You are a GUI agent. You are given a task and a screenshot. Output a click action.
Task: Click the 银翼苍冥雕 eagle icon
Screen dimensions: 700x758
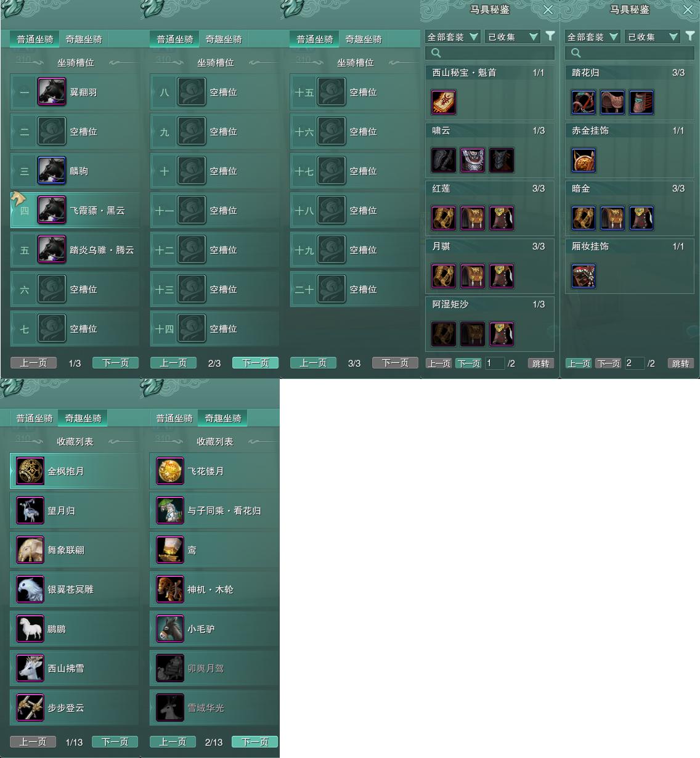(x=30, y=590)
